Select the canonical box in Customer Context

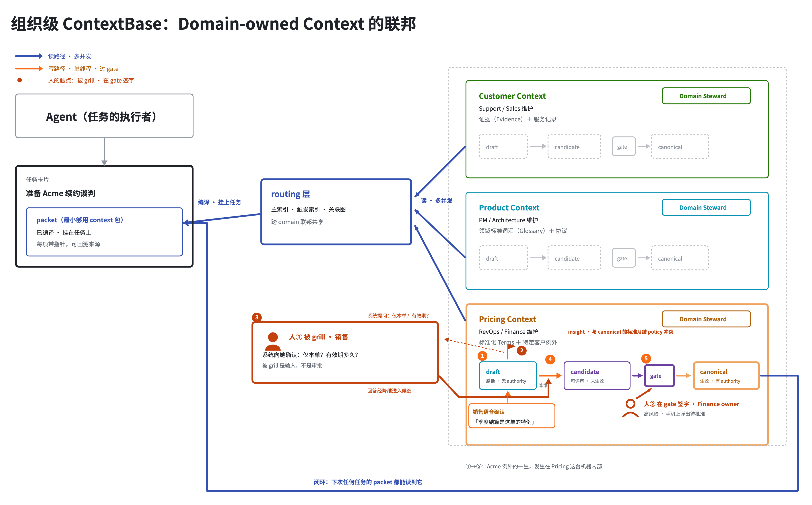pyautogui.click(x=680, y=146)
